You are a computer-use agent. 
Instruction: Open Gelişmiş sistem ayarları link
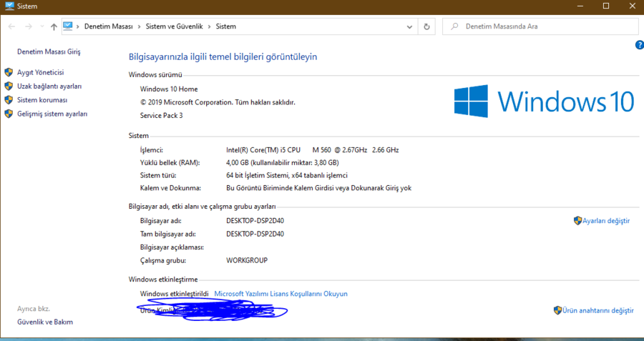pos(52,114)
